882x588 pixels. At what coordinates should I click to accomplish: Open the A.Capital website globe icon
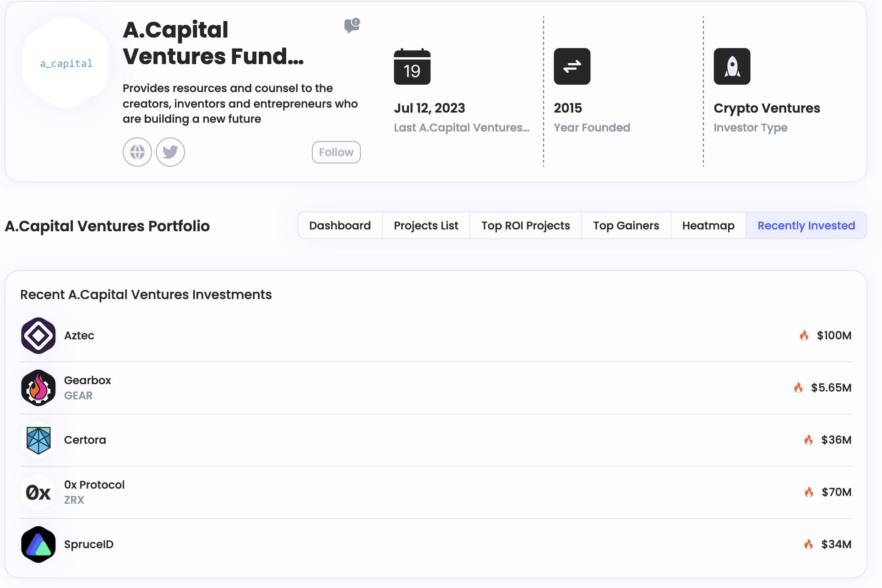pyautogui.click(x=137, y=152)
